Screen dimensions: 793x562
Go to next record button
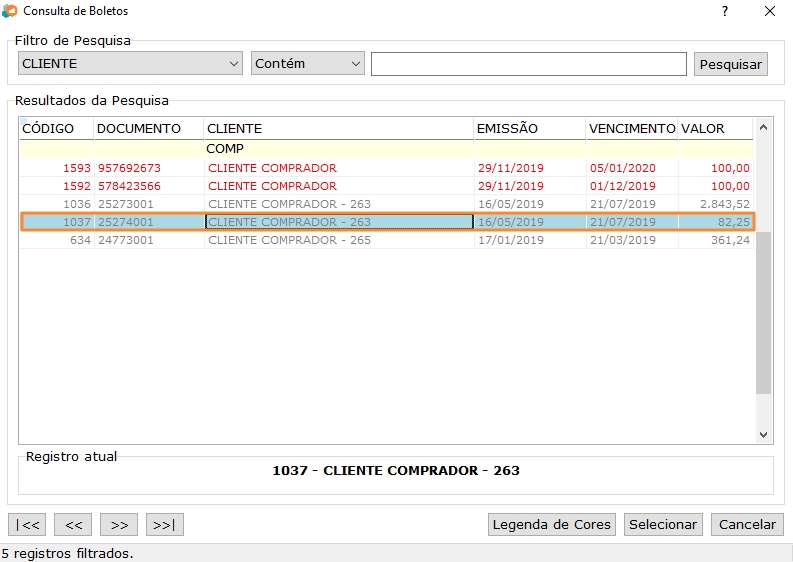[119, 524]
